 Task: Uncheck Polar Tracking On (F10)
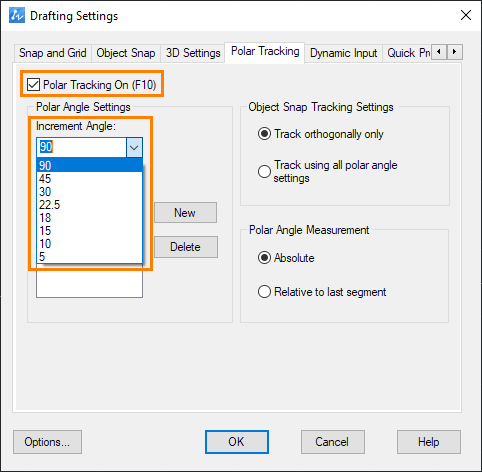point(33,85)
